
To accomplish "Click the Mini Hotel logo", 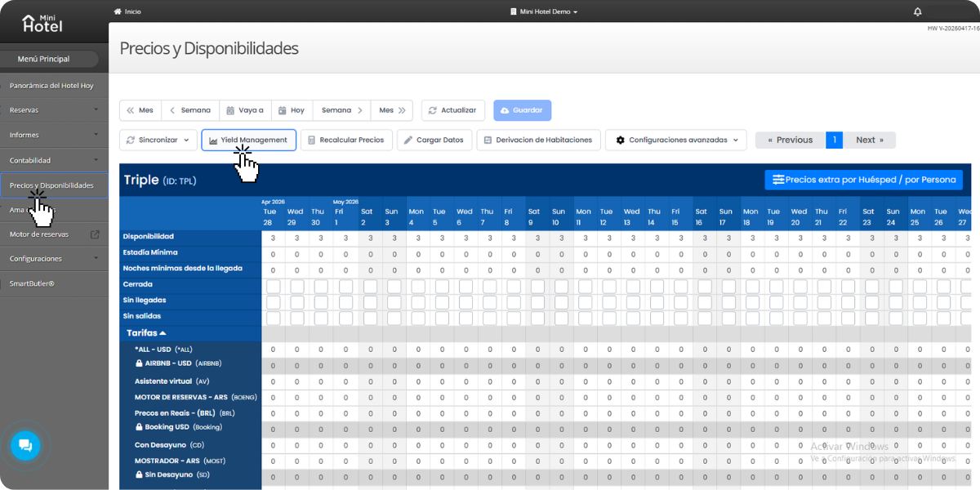I will point(42,23).
